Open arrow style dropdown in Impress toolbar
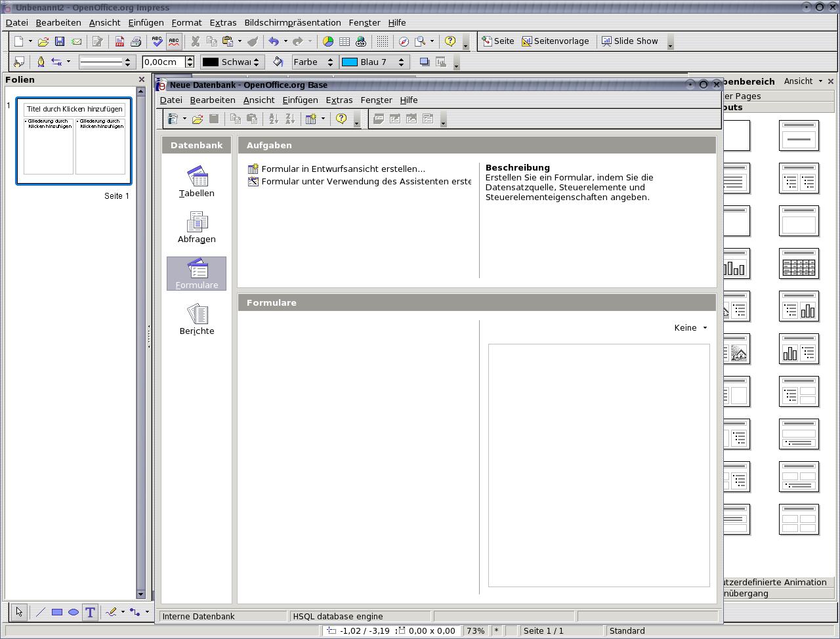Viewport: 840px width, 639px height. click(68, 62)
